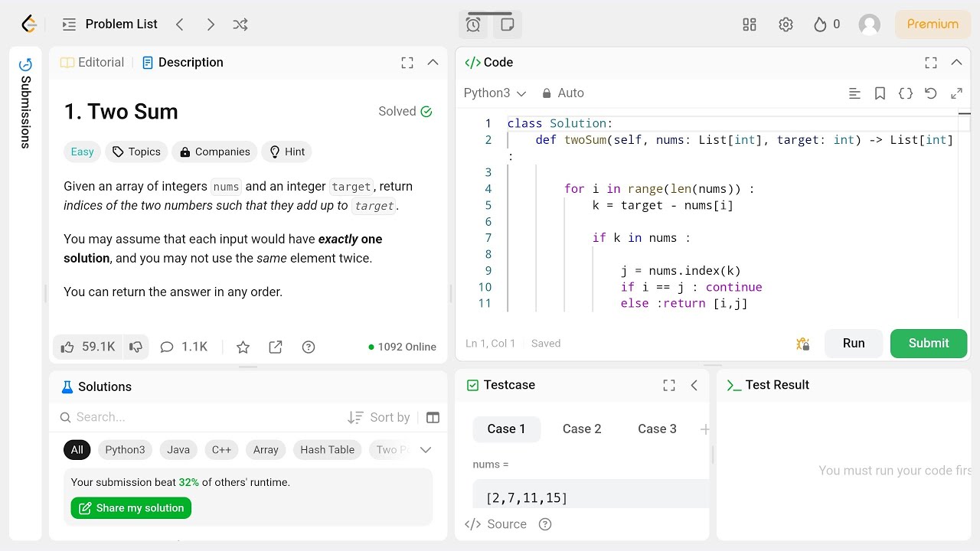Expand the solution tags chevron

[x=426, y=450]
